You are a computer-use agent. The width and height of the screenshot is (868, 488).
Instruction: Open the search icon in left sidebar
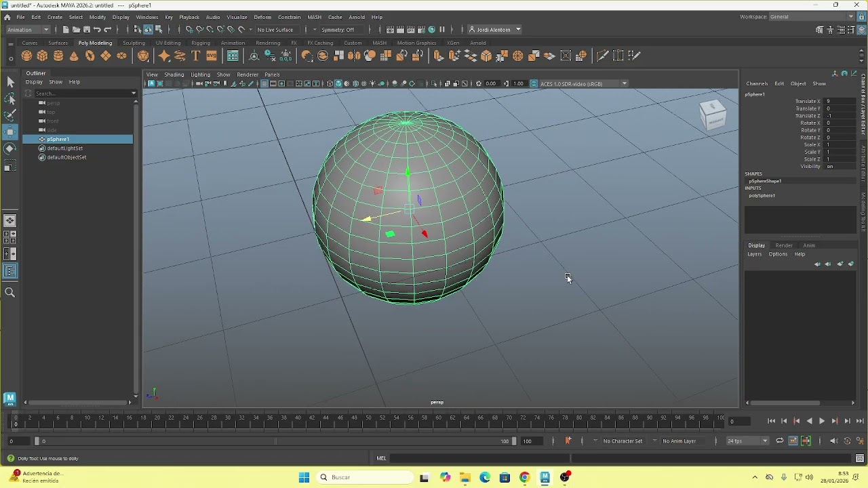[x=10, y=293]
